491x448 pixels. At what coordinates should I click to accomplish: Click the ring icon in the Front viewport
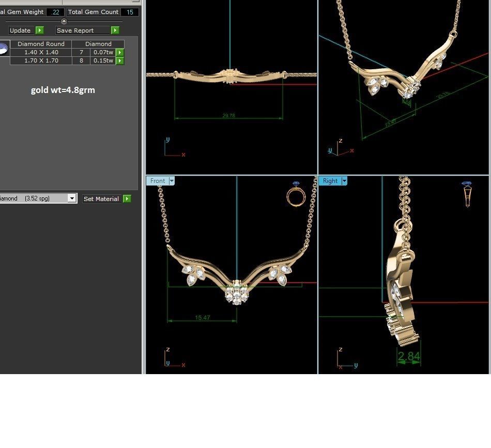point(296,194)
